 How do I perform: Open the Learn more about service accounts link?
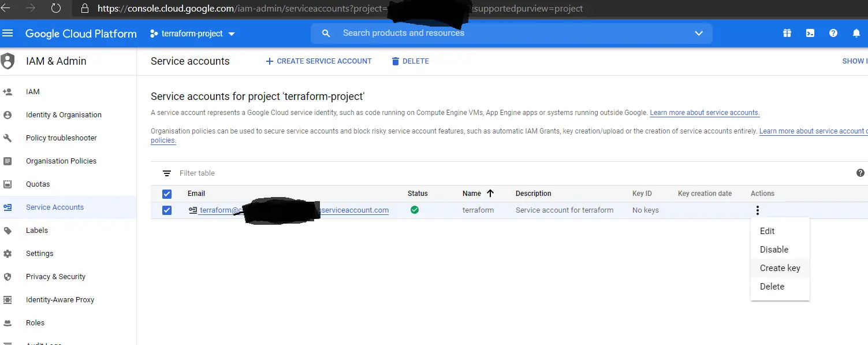(x=705, y=113)
